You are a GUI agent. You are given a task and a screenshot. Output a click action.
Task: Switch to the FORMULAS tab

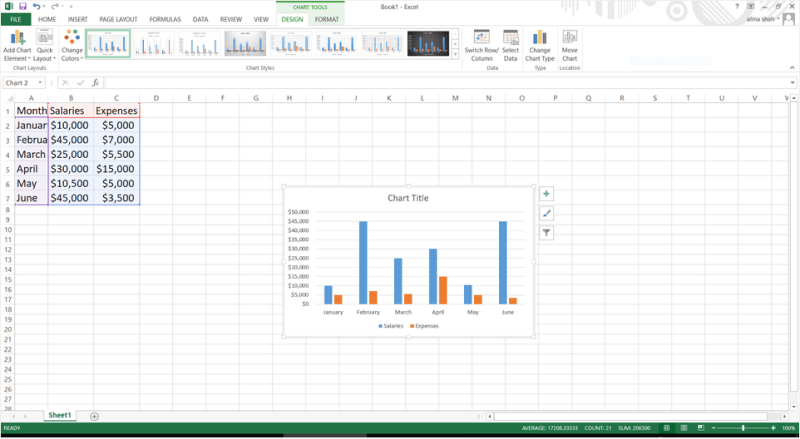pyautogui.click(x=165, y=19)
